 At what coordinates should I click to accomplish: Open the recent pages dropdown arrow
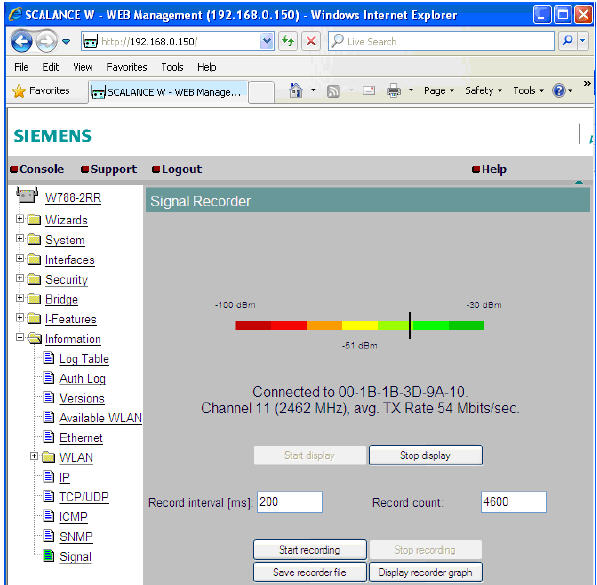[x=66, y=41]
